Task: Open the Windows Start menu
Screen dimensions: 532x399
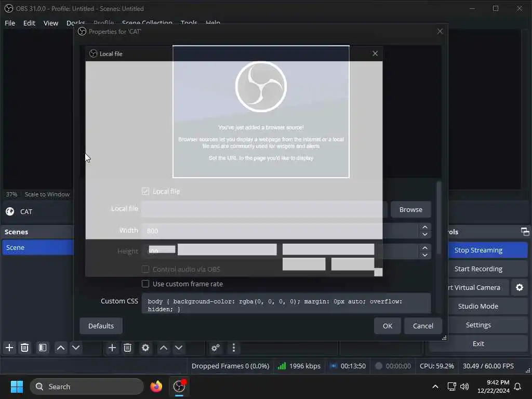Action: pyautogui.click(x=17, y=387)
